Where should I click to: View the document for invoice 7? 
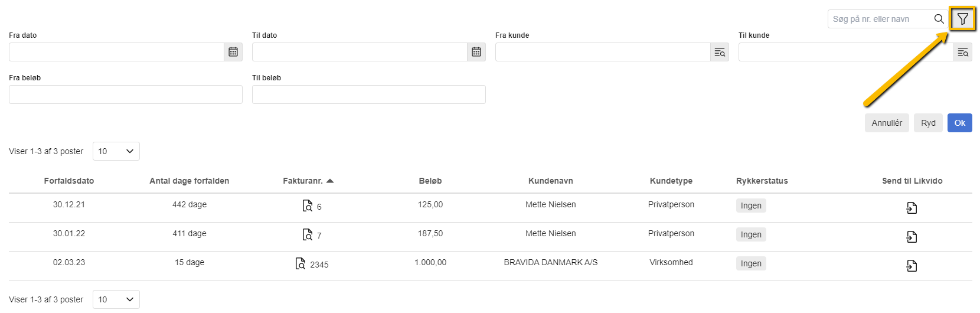pos(308,234)
